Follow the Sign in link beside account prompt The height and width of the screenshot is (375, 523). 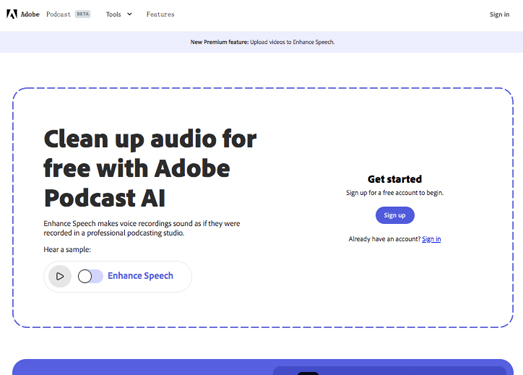(431, 239)
